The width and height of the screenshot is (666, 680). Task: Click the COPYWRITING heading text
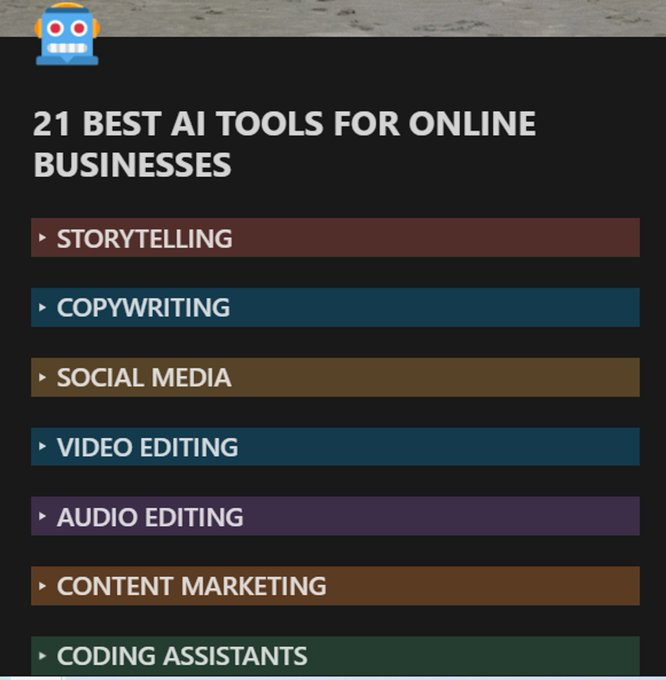click(144, 308)
